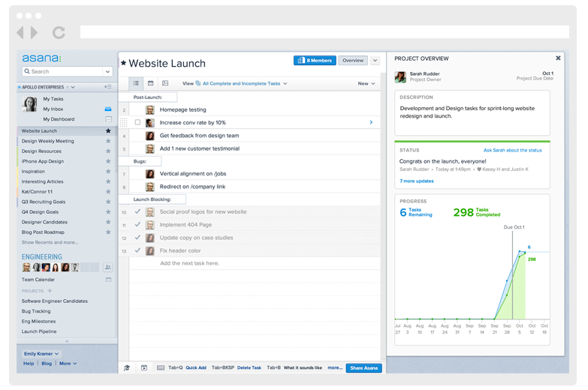Open the Design Weekly Meeting project
This screenshot has height=390, width=588.
coord(47,141)
